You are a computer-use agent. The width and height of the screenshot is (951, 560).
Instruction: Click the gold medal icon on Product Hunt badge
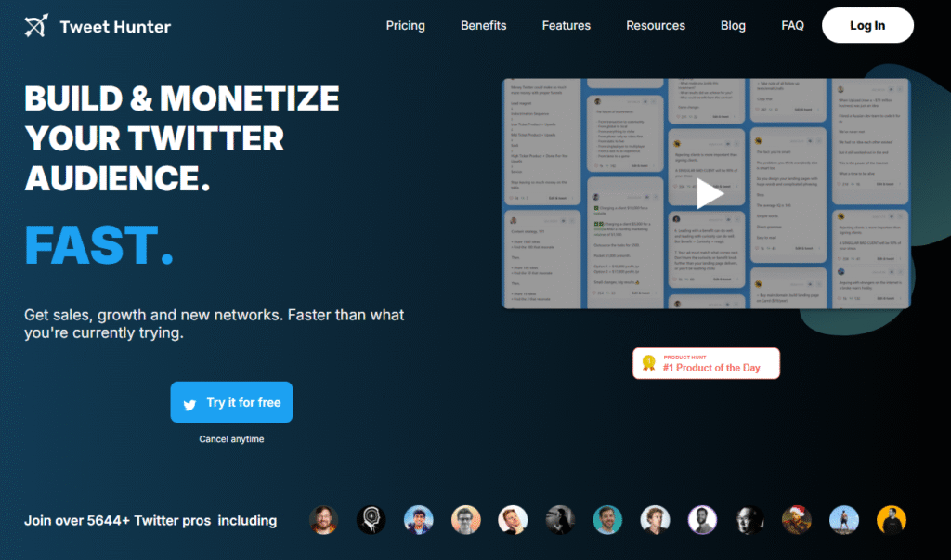[648, 363]
